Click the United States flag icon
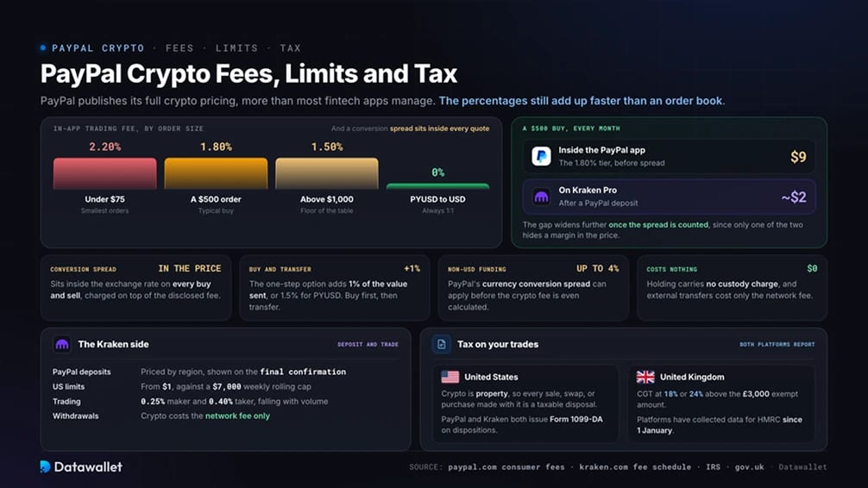 (x=450, y=377)
